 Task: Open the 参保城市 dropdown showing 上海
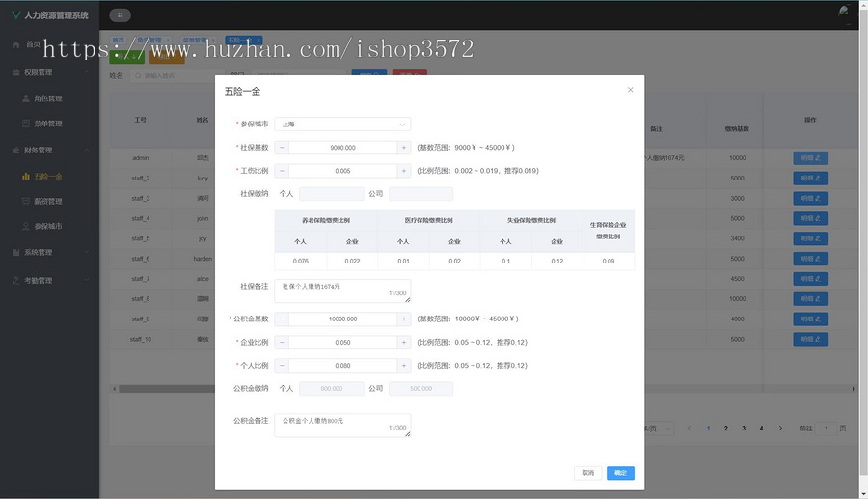coord(342,125)
